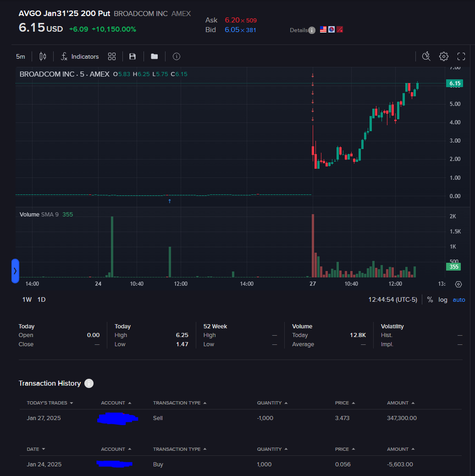This screenshot has width=475, height=476.
Task: Click the 6.15 current price label
Action: [x=454, y=83]
